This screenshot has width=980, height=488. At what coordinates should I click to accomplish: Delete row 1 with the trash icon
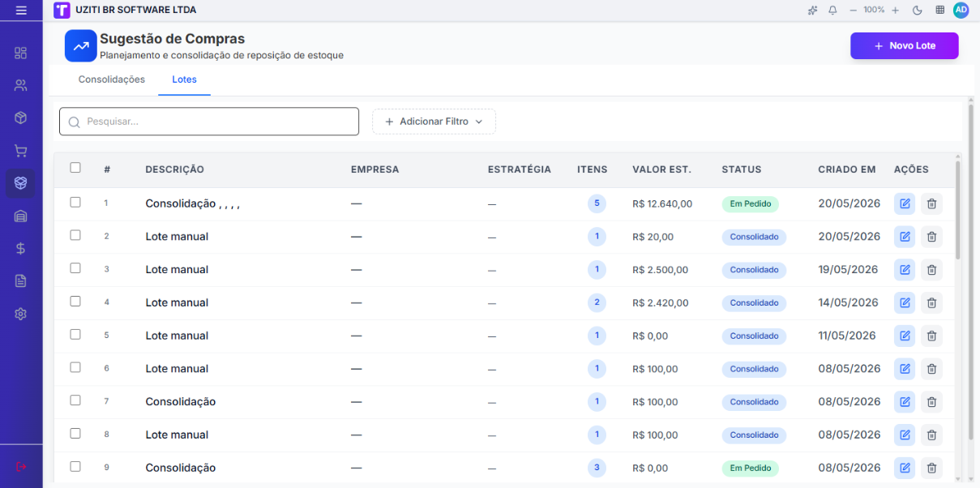tap(931, 203)
